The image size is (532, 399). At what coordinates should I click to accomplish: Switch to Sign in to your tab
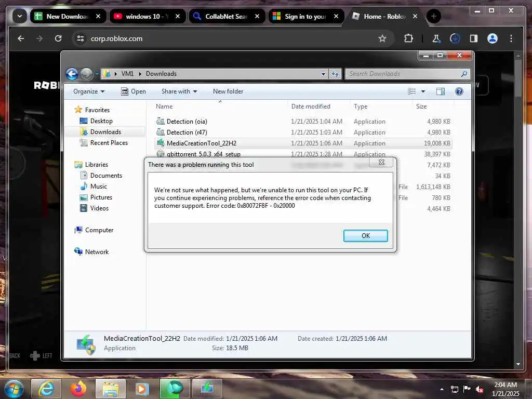point(306,16)
